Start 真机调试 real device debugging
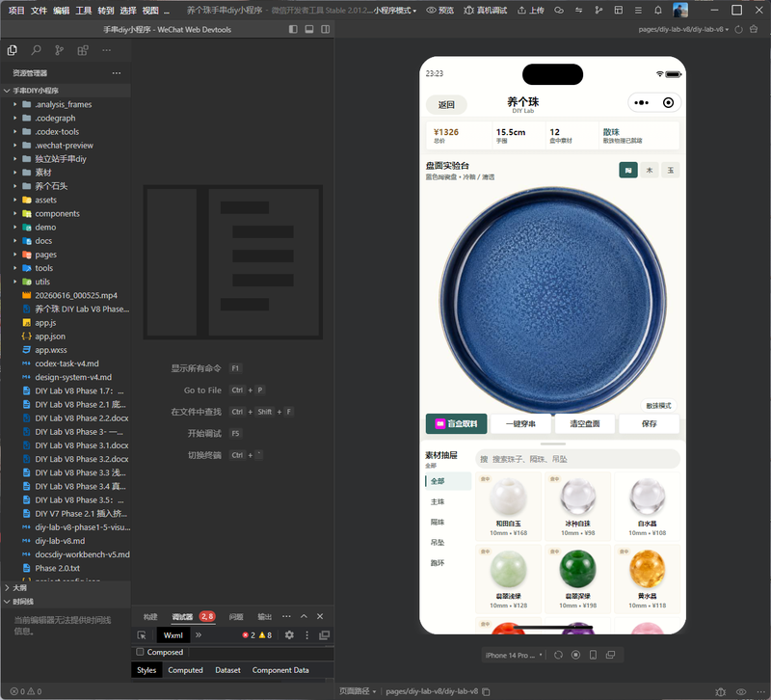Screen dimensions: 771x700 click(x=485, y=11)
